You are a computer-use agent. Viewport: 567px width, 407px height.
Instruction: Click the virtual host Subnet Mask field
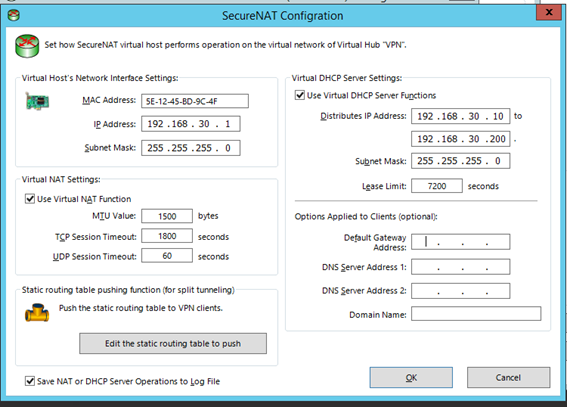[x=191, y=148]
